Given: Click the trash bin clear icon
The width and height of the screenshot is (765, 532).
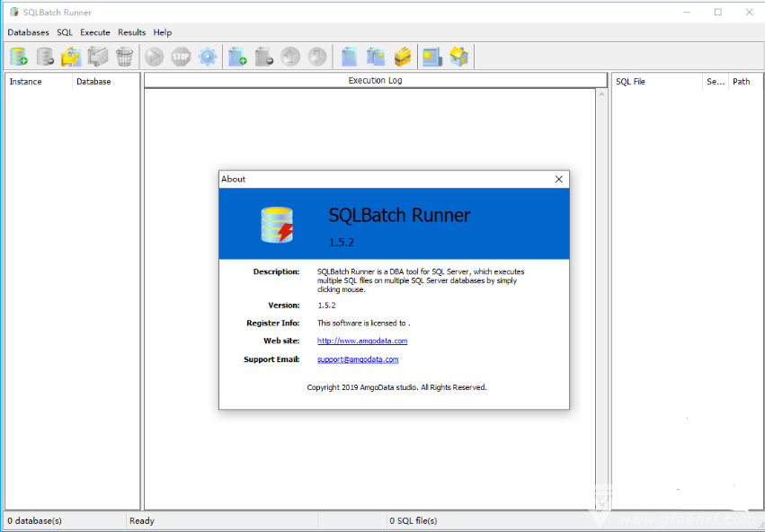Looking at the screenshot, I should [124, 57].
